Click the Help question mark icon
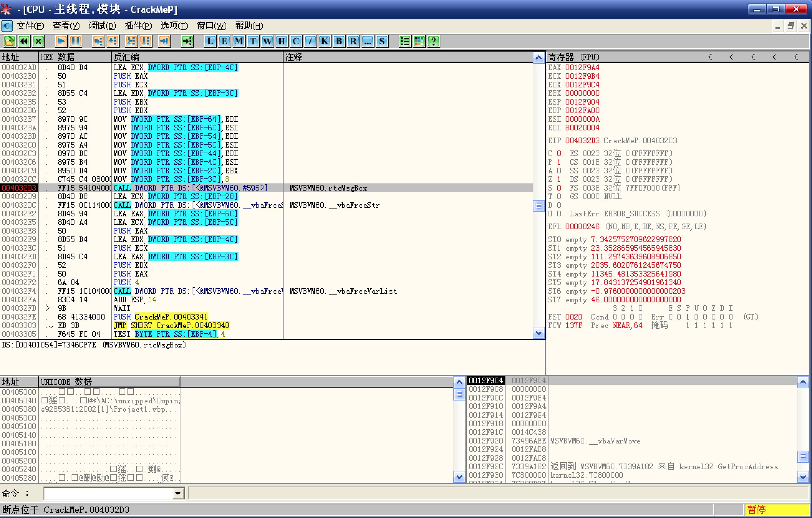Screen dimensions: 812x518 (434, 41)
